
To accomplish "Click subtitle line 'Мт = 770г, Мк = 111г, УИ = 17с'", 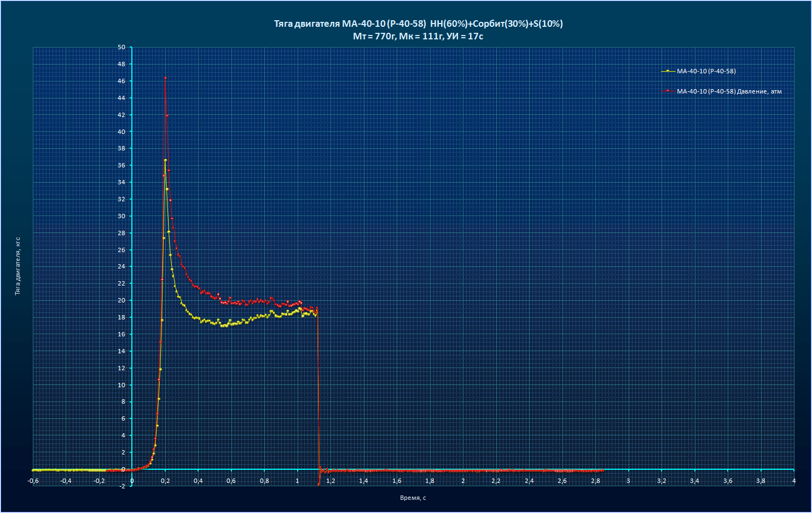I will coord(418,36).
